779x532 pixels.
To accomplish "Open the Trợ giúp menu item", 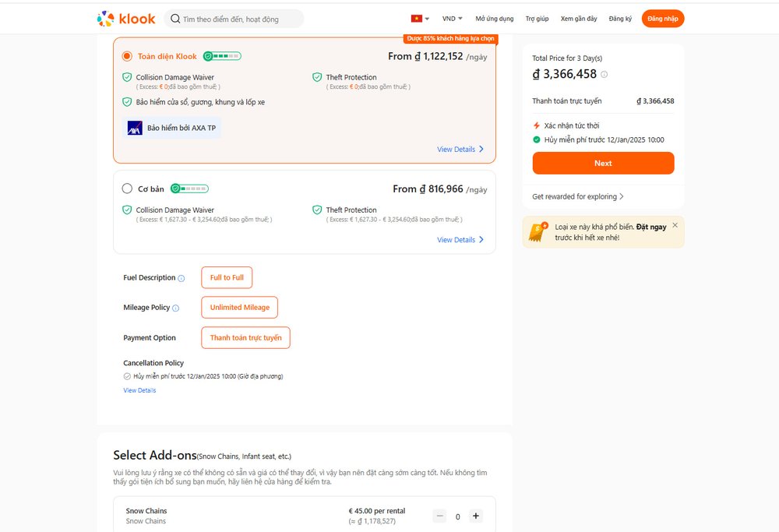I will (x=537, y=18).
